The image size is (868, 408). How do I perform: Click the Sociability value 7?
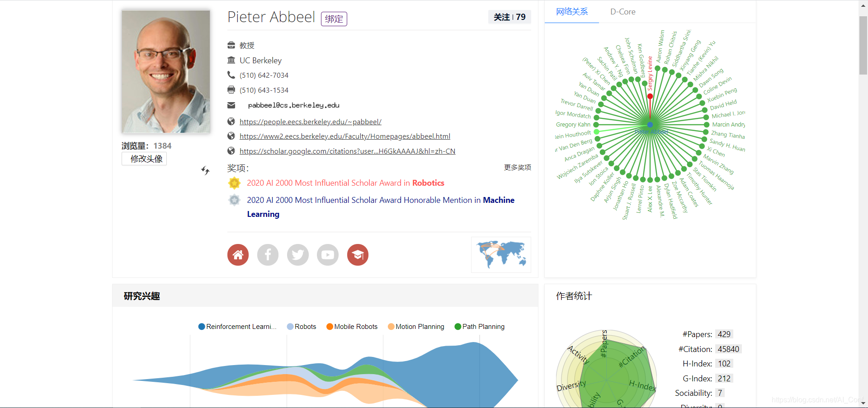point(720,393)
